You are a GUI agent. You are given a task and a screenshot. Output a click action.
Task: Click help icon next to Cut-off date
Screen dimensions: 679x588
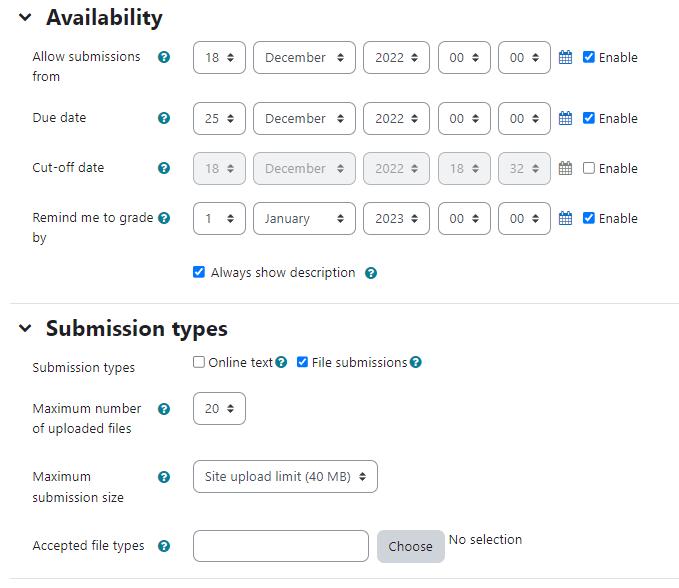pyautogui.click(x=164, y=168)
